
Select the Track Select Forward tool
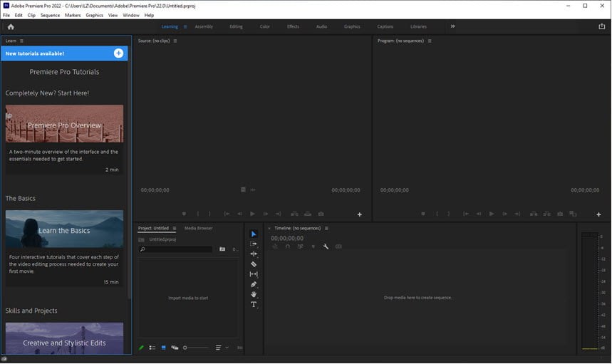click(254, 244)
